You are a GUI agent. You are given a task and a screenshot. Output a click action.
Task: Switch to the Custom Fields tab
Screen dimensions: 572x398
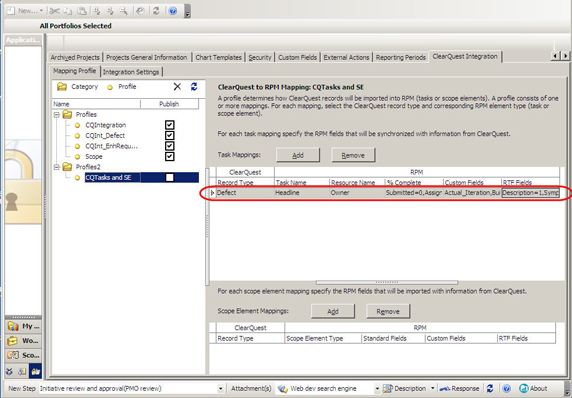click(x=297, y=57)
